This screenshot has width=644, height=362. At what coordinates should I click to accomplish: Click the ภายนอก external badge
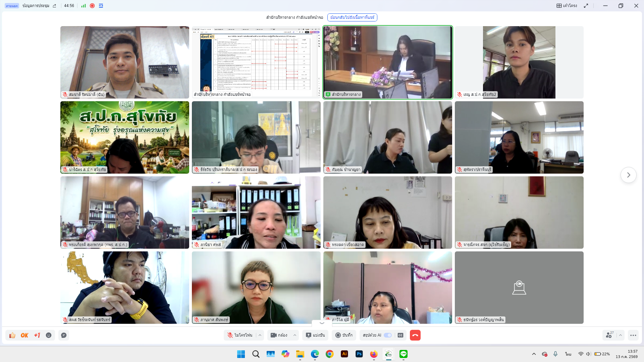click(x=12, y=6)
